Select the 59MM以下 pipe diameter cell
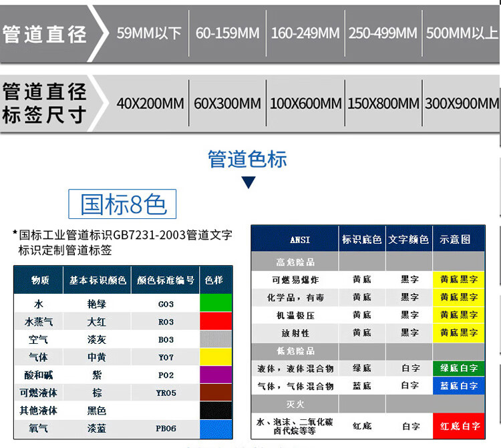 point(149,33)
